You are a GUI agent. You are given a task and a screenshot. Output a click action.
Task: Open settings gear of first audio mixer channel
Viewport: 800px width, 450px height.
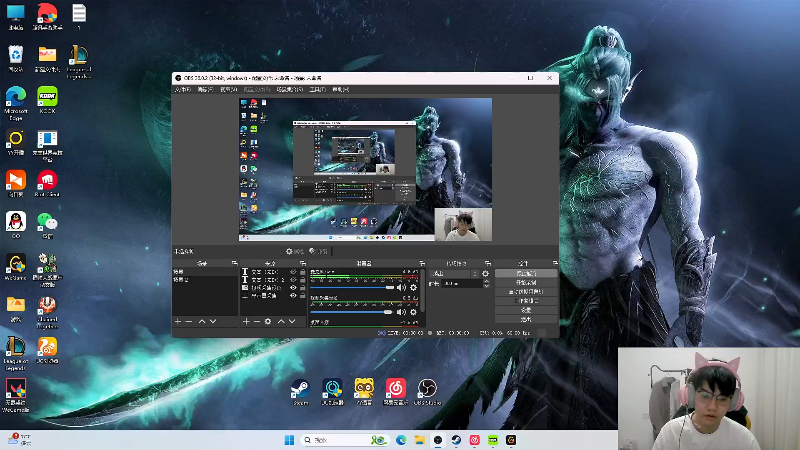(x=413, y=288)
